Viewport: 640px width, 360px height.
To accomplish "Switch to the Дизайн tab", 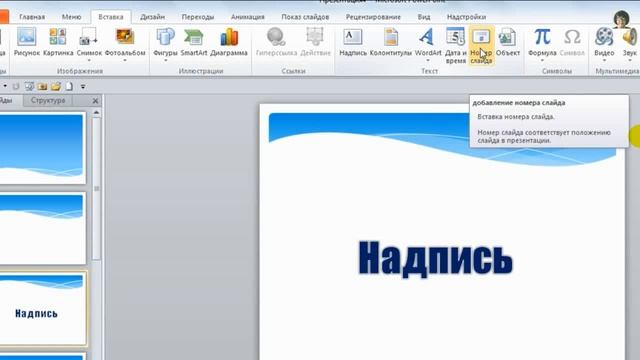I will tap(153, 17).
